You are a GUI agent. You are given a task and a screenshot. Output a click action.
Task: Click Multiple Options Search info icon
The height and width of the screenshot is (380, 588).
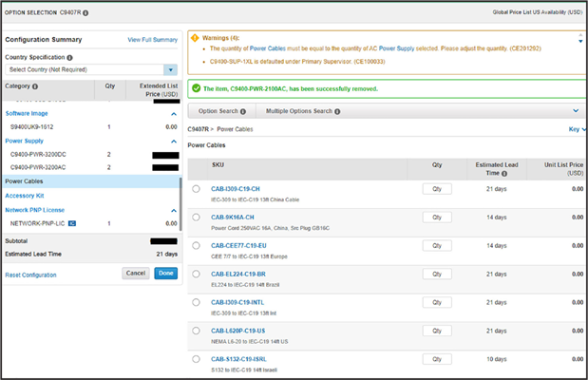pyautogui.click(x=337, y=111)
